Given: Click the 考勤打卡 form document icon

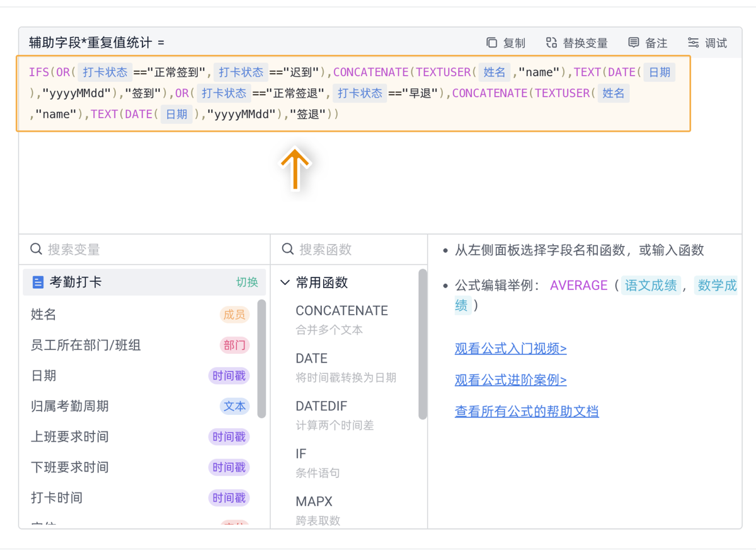Looking at the screenshot, I should coord(38,282).
